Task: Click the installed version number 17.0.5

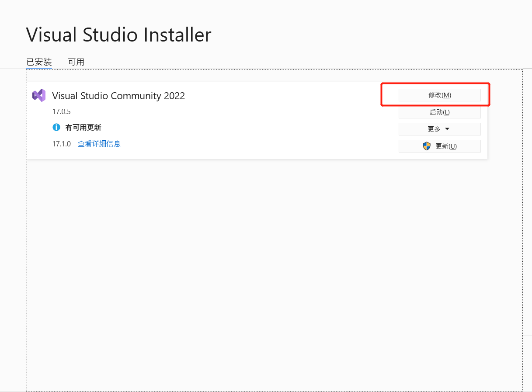Action: click(61, 111)
